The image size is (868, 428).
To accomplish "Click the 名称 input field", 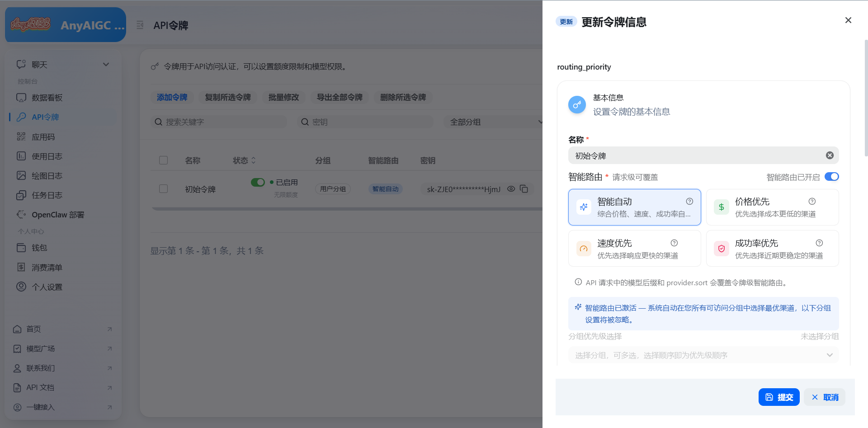I will click(x=703, y=155).
